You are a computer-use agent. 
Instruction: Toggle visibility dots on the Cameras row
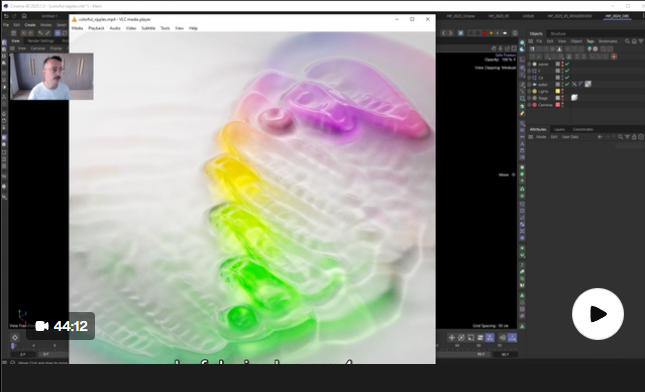tap(563, 105)
